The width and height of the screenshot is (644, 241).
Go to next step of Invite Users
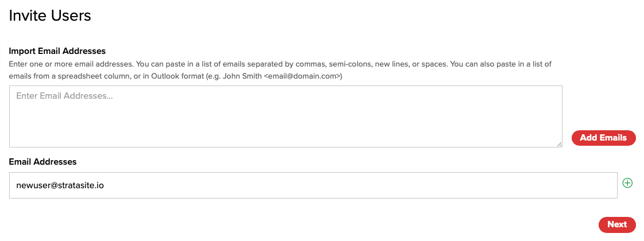[x=617, y=224]
